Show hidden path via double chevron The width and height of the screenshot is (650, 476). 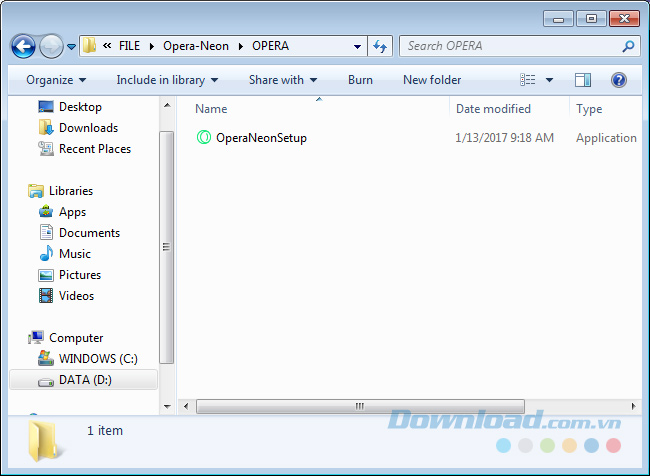[107, 45]
